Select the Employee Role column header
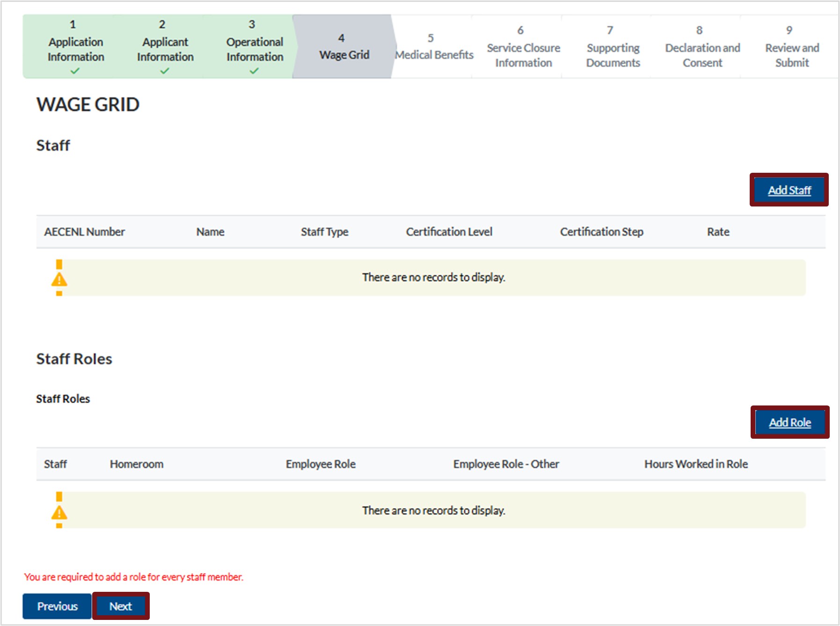Screen dimensions: 840x626 click(x=321, y=464)
